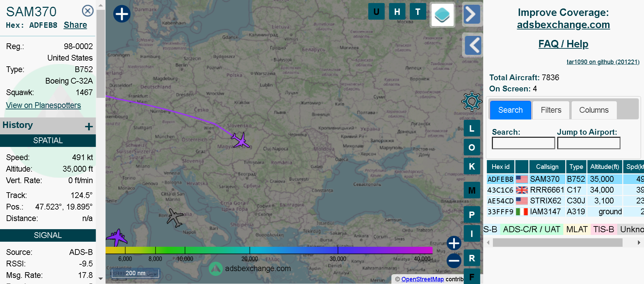Image resolution: width=644 pixels, height=284 pixels.
Task: Click the table horizontal scrollbar
Action: tap(557, 242)
